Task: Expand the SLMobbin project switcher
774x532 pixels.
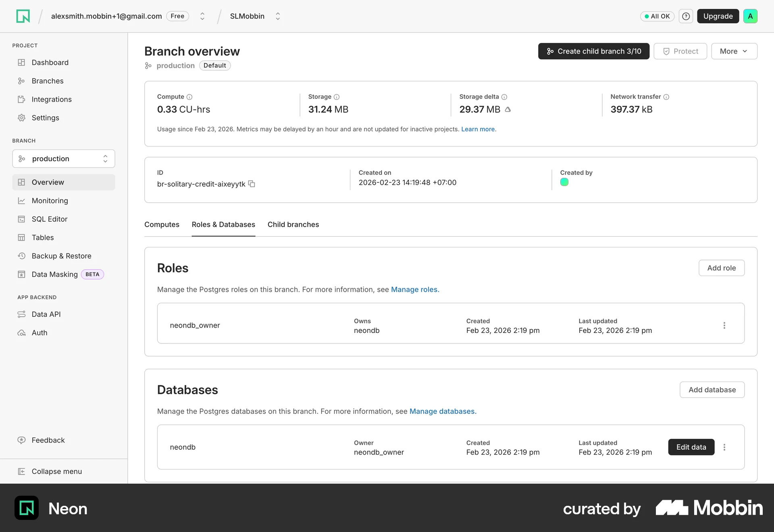Action: pyautogui.click(x=278, y=16)
